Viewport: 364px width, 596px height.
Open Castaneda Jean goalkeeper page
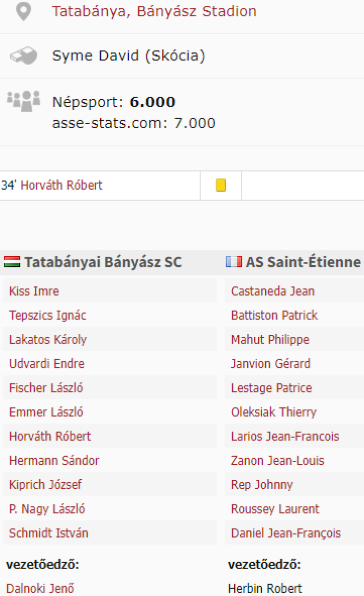273,291
